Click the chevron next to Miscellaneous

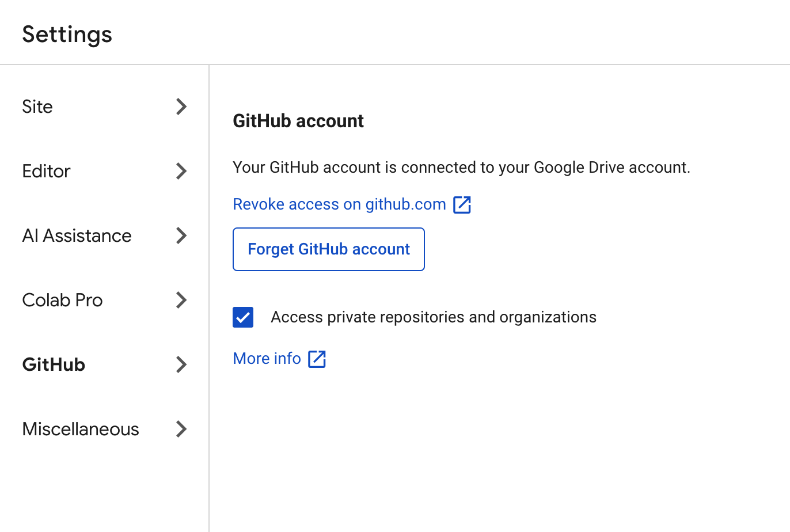coord(181,429)
